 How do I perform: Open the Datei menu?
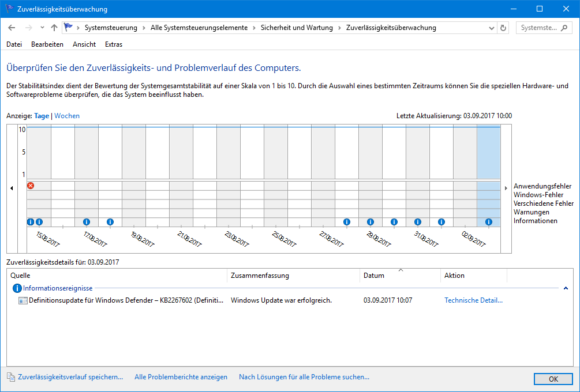(x=14, y=44)
